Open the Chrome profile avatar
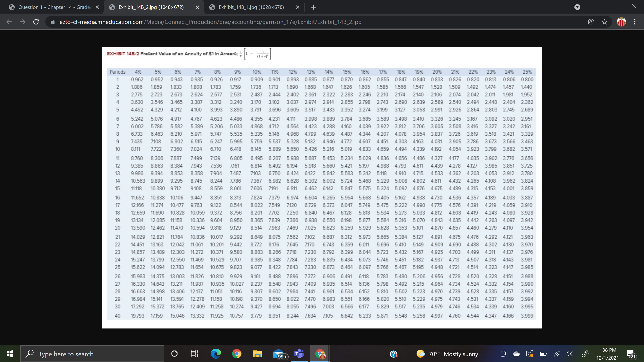Screen dimensions: 644x362 [x=621, y=22]
